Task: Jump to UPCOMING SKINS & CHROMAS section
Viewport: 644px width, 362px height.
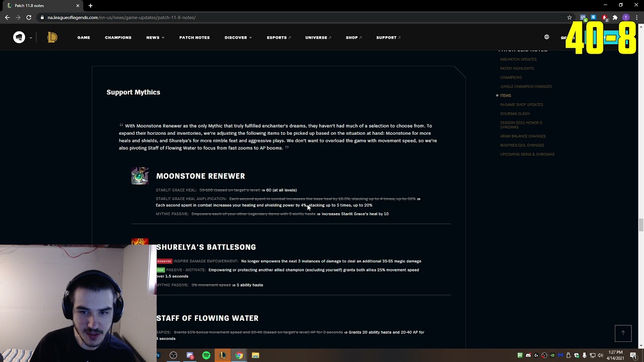Action: (527, 154)
